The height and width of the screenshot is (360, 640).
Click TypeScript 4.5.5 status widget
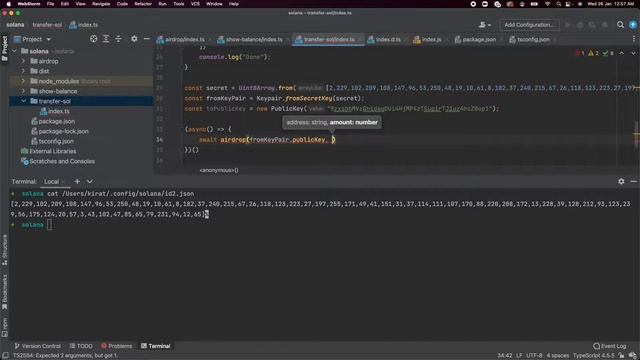click(593, 356)
